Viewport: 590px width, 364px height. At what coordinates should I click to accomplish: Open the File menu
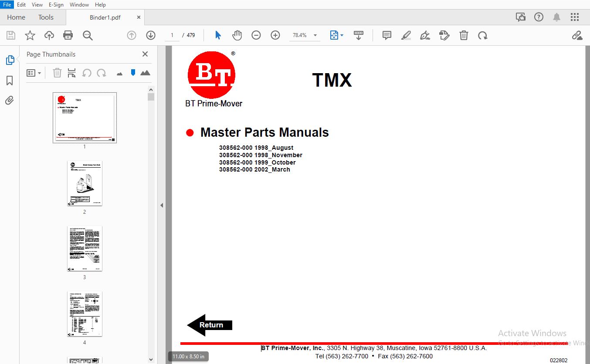tap(7, 4)
